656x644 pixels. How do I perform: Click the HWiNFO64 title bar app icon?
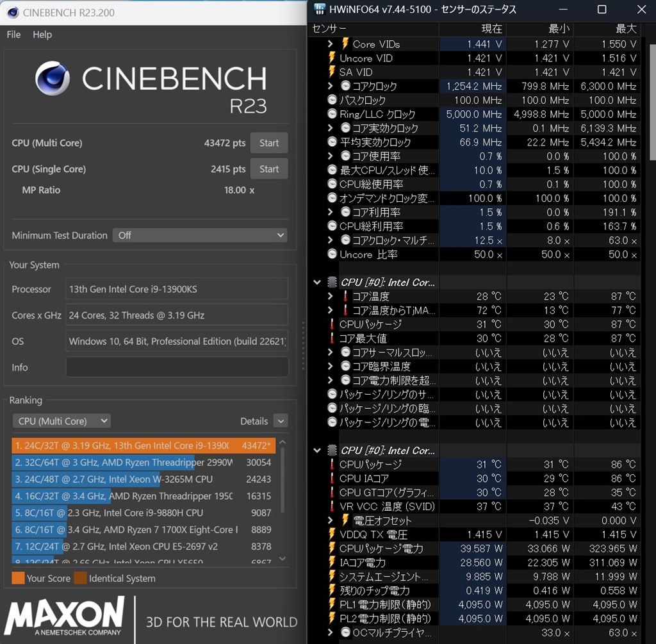pyautogui.click(x=320, y=9)
